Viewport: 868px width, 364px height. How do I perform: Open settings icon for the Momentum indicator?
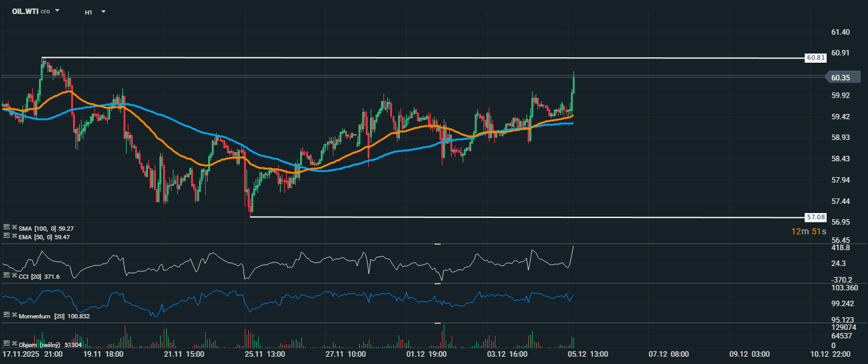(x=7, y=315)
